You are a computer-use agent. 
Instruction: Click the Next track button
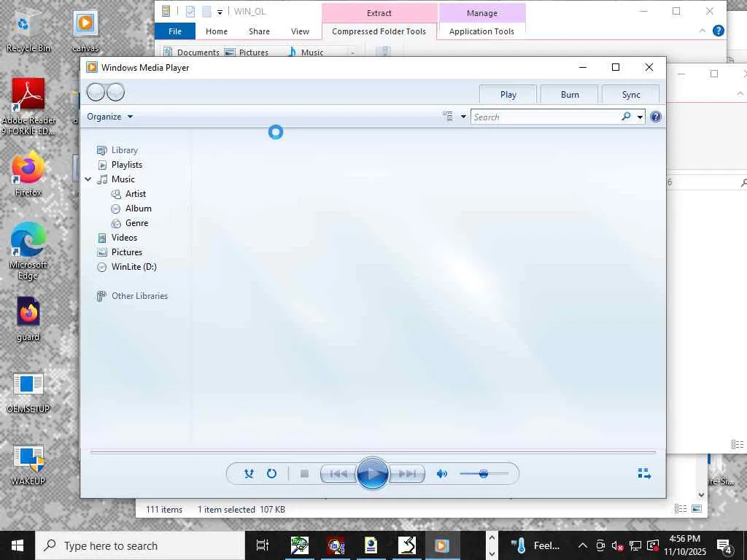(x=407, y=473)
